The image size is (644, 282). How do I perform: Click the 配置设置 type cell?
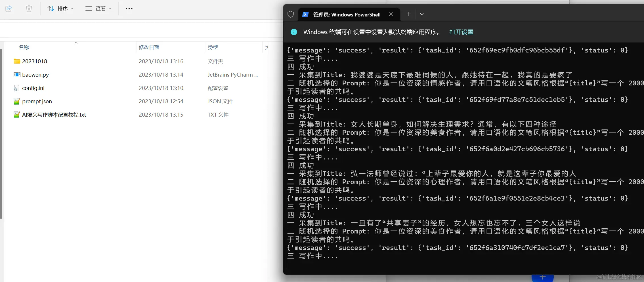coord(218,88)
